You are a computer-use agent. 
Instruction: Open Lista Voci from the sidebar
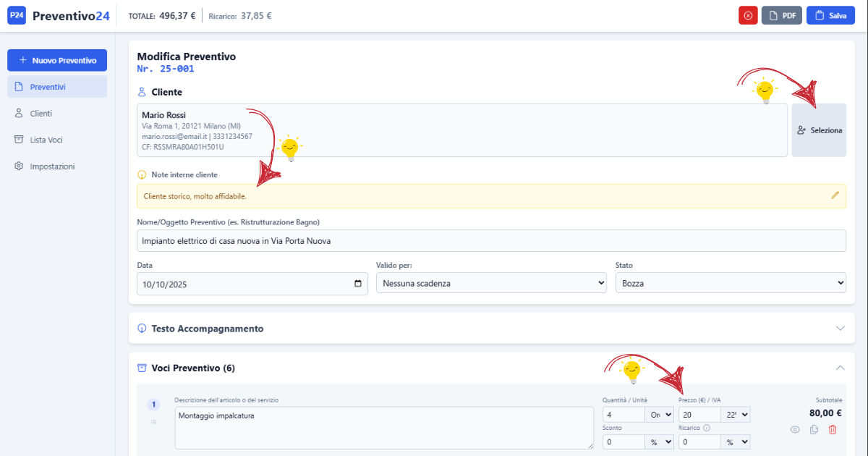pyautogui.click(x=46, y=140)
